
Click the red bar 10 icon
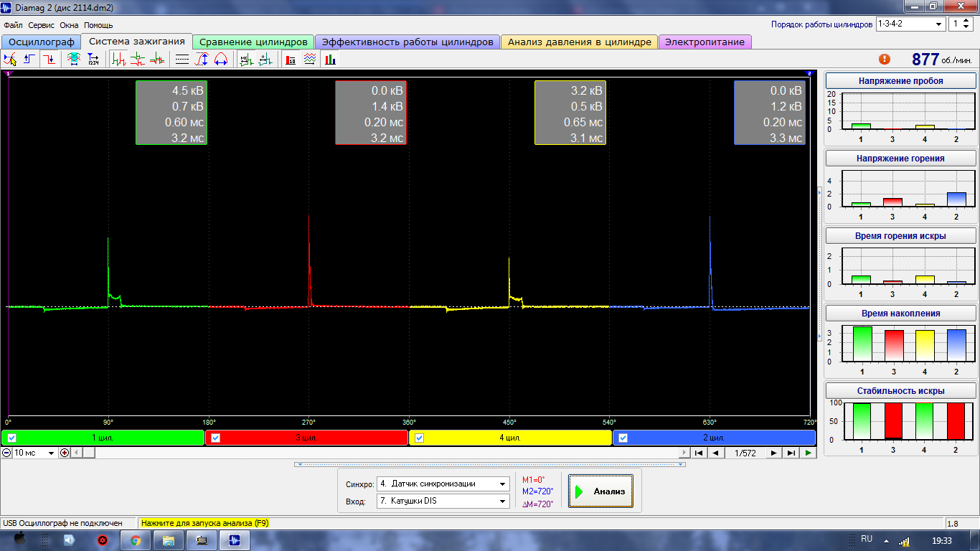point(291,60)
